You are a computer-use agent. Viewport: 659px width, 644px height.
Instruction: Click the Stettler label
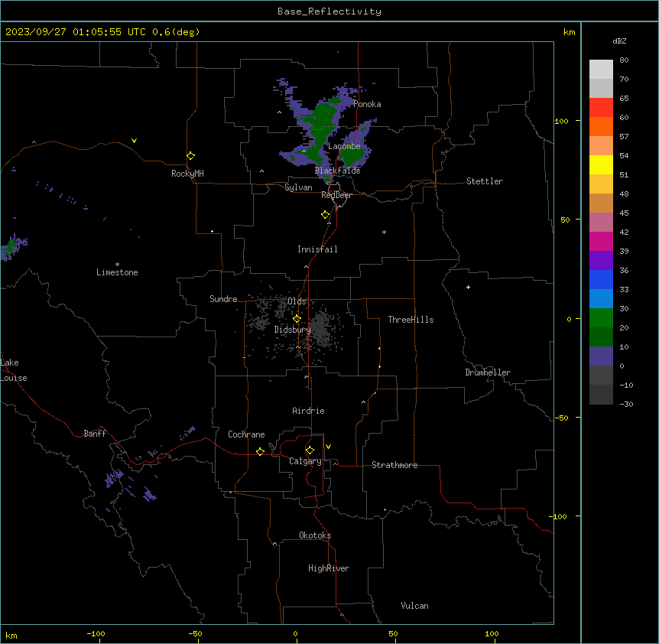[x=485, y=181]
